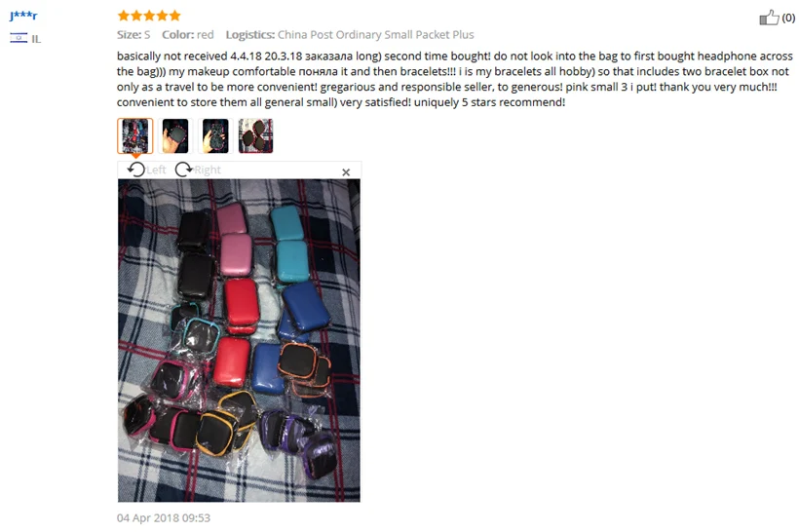Click the third orange rating star
The width and height of the screenshot is (799, 532).
click(149, 16)
